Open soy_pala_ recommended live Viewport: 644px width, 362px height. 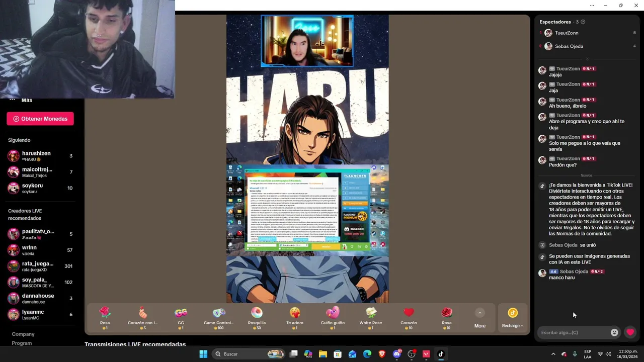pos(41,282)
